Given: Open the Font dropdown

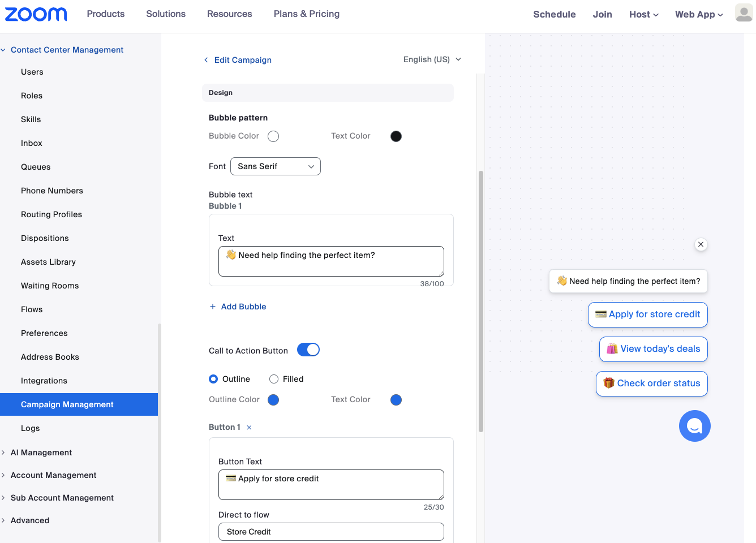Looking at the screenshot, I should pyautogui.click(x=276, y=166).
